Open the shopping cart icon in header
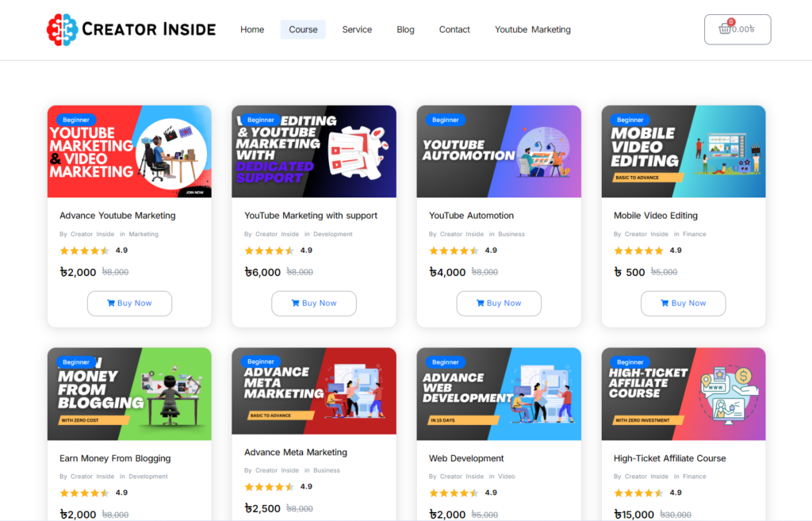Viewport: 812px width, 521px height. click(x=724, y=29)
